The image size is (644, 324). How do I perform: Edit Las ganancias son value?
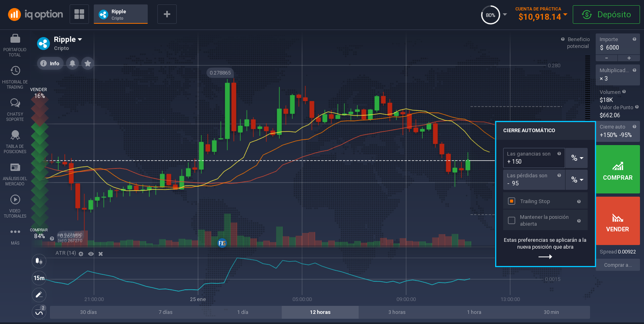tap(534, 158)
